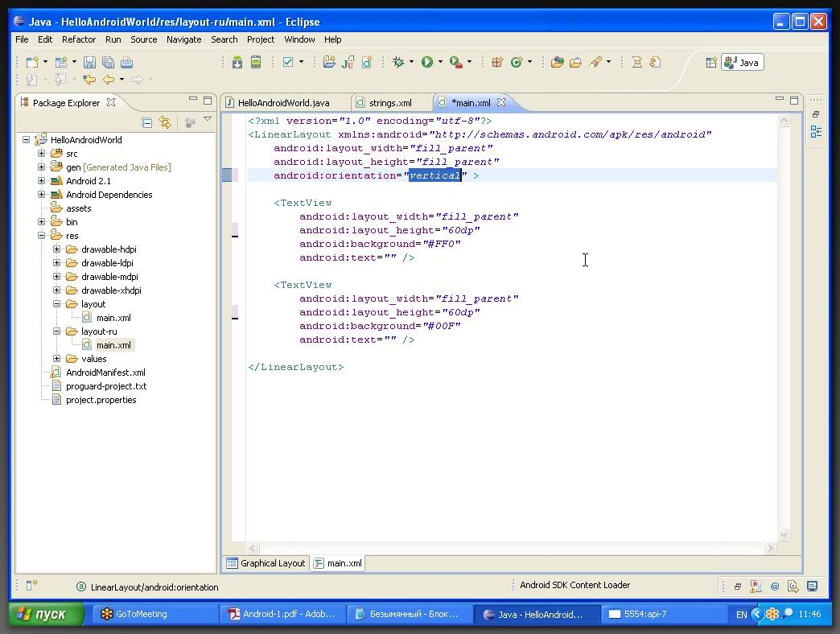The image size is (840, 634).
Task: Close the *main.xml editor tab
Action: point(501,102)
